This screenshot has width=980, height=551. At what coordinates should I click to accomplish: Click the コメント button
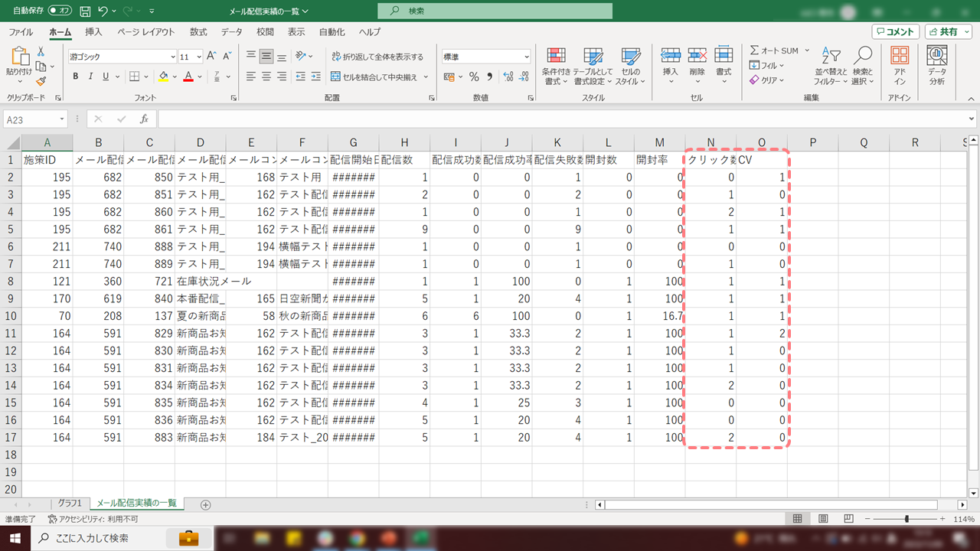coord(896,32)
